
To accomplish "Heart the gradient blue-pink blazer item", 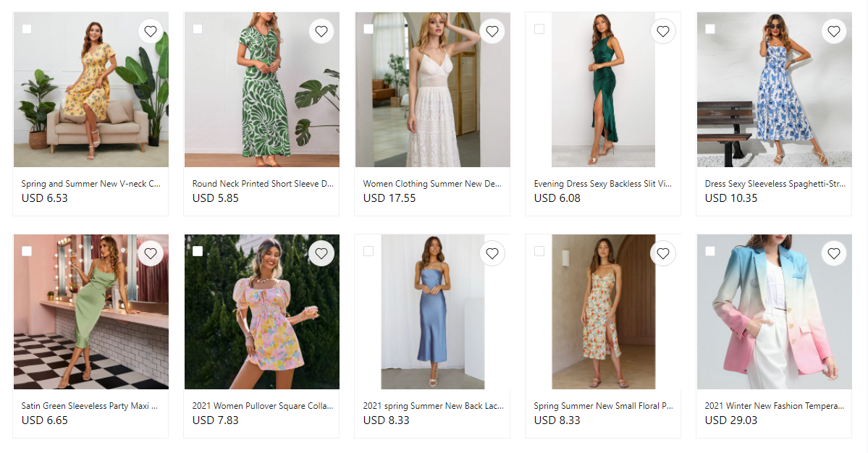I will coord(834,253).
